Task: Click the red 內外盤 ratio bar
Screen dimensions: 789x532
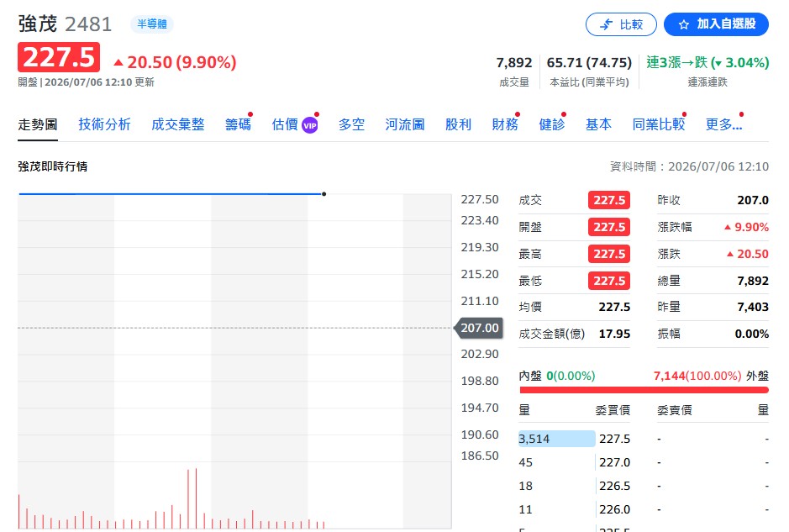Action: click(x=644, y=390)
